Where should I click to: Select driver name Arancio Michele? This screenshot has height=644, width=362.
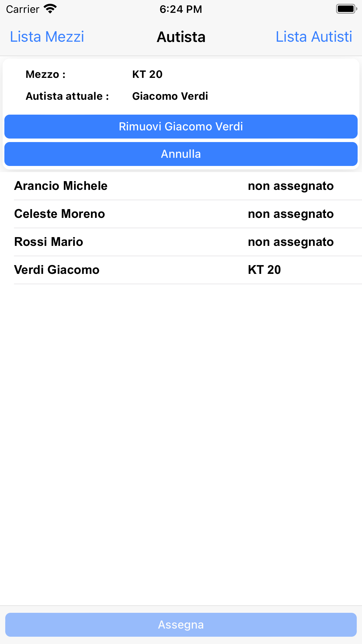(61, 186)
